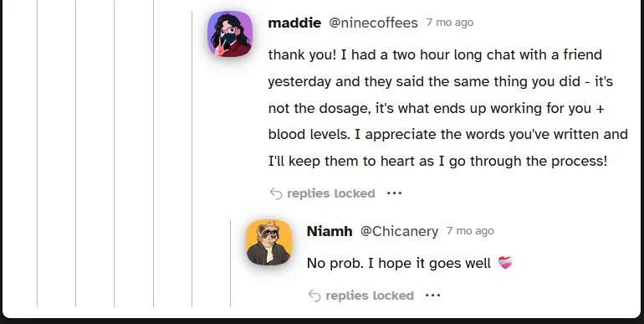This screenshot has width=644, height=324.
Task: Open Niamh's ferret avatar picture
Action: pyautogui.click(x=269, y=242)
